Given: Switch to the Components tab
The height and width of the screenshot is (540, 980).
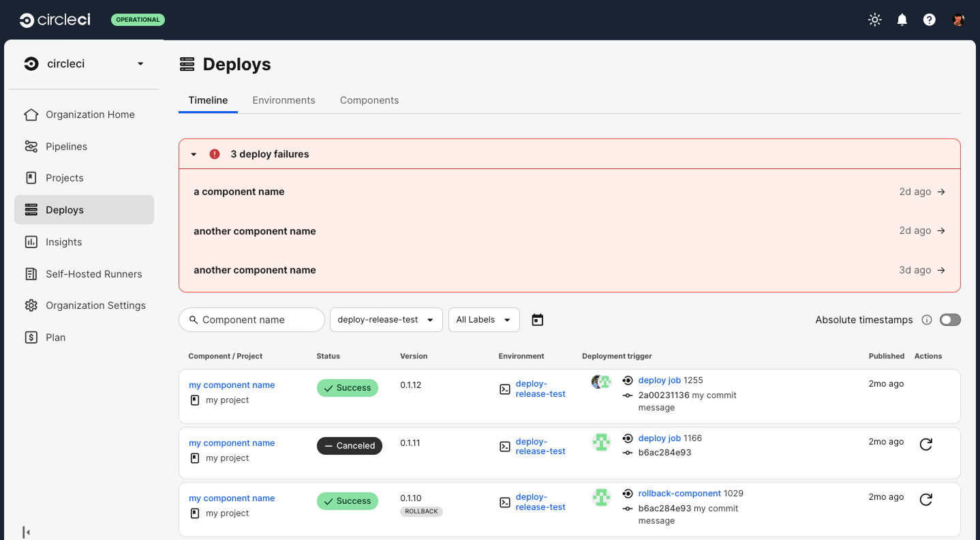Looking at the screenshot, I should [369, 100].
